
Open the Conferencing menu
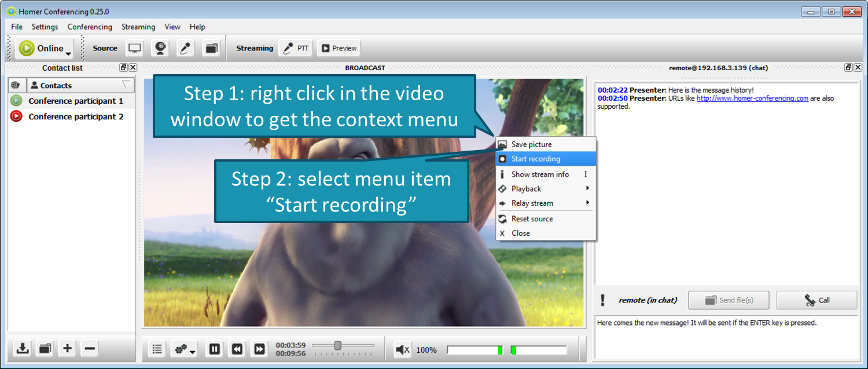pyautogui.click(x=90, y=27)
